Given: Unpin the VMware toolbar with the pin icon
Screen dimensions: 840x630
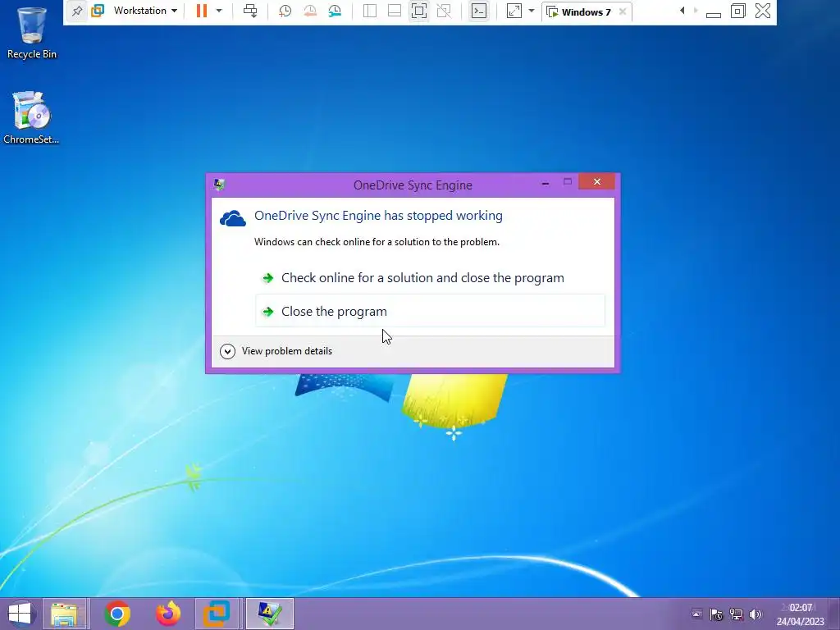Looking at the screenshot, I should [x=77, y=11].
